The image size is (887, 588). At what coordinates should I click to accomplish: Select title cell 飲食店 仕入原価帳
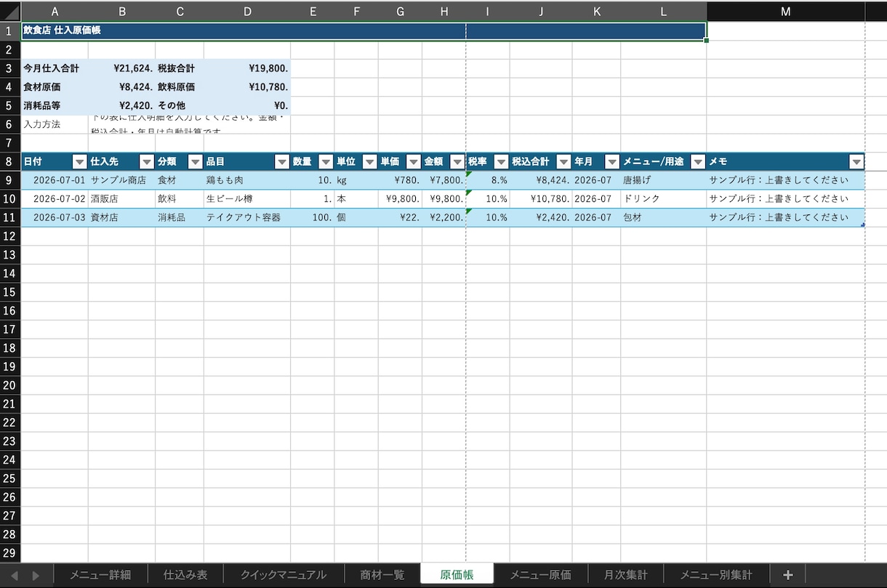click(x=364, y=31)
